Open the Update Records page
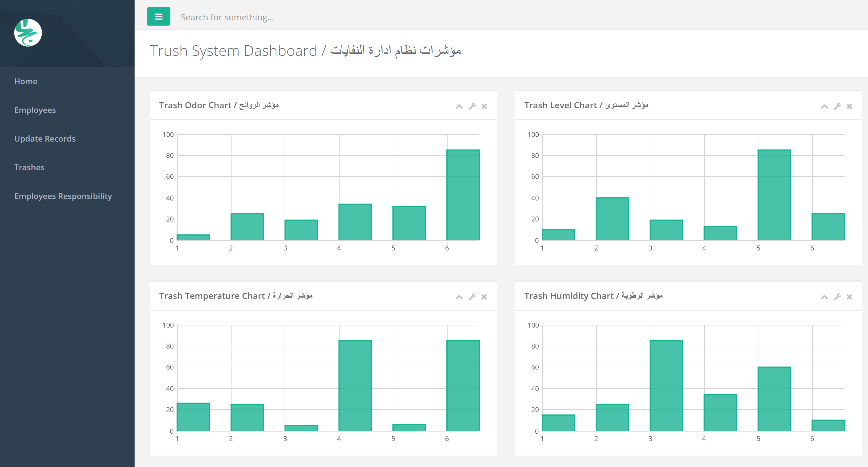 tap(45, 139)
